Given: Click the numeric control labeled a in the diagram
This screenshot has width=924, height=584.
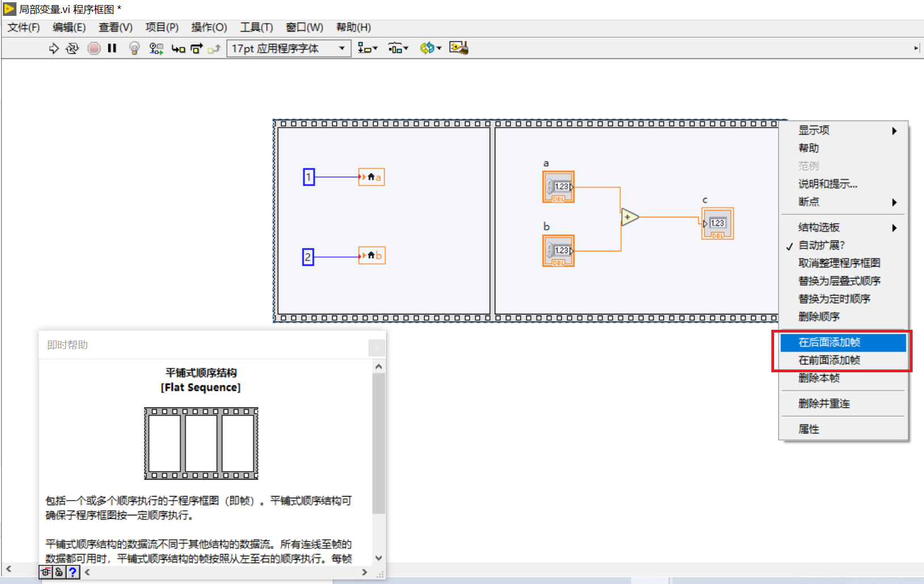Looking at the screenshot, I should (x=558, y=187).
